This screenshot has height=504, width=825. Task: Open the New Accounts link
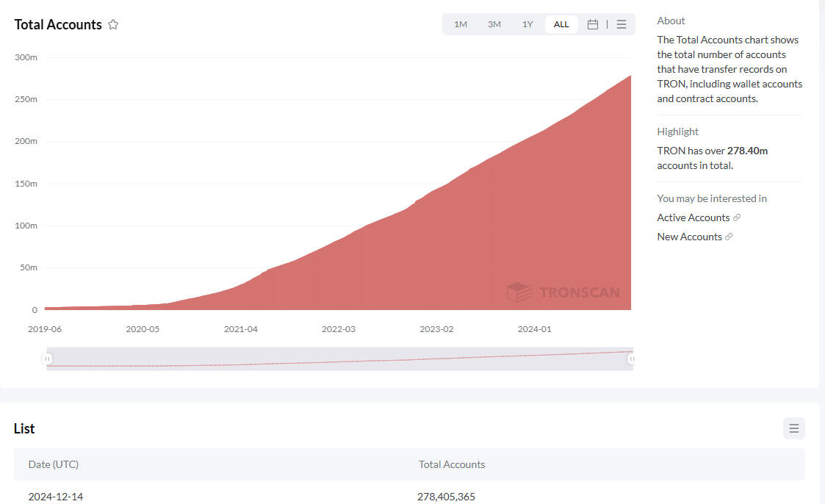[689, 237]
